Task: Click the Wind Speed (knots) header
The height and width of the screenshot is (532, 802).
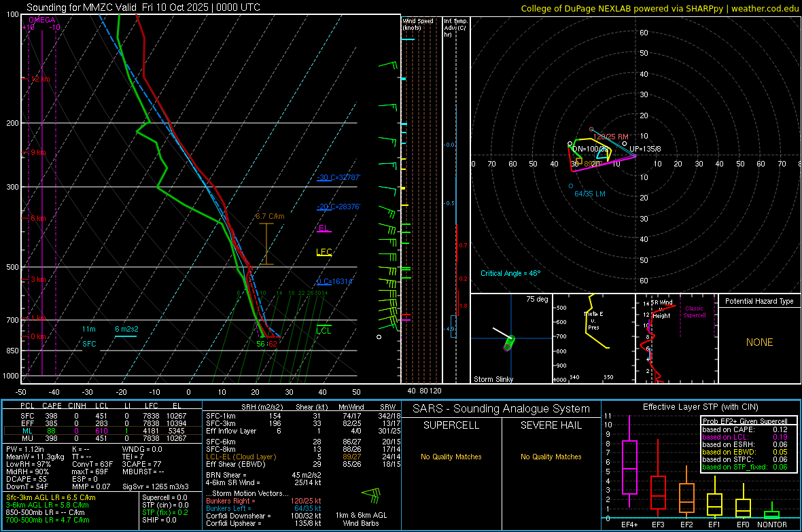Action: coord(417,24)
